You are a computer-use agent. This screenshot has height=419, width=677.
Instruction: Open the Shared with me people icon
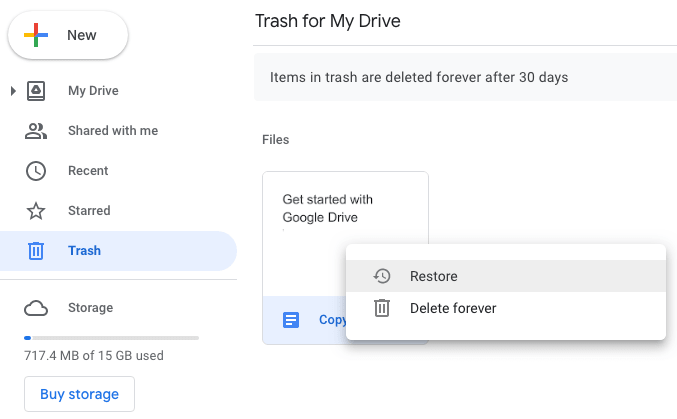pos(36,131)
